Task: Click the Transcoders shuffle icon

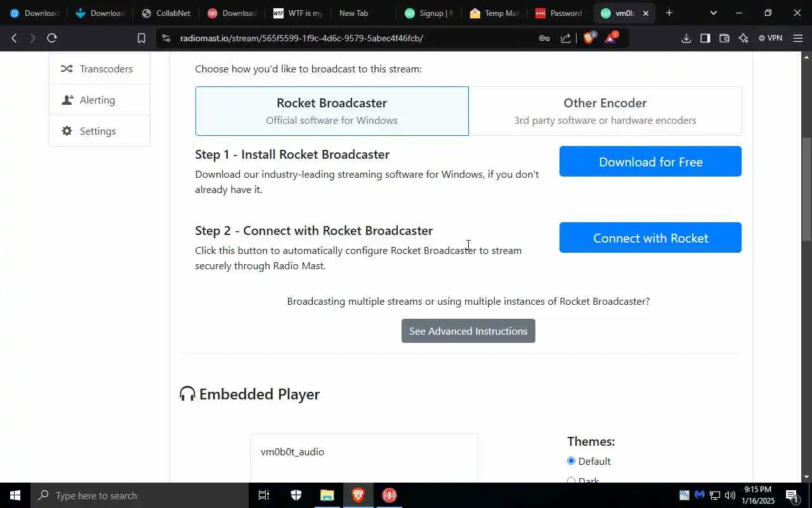Action: click(x=67, y=69)
